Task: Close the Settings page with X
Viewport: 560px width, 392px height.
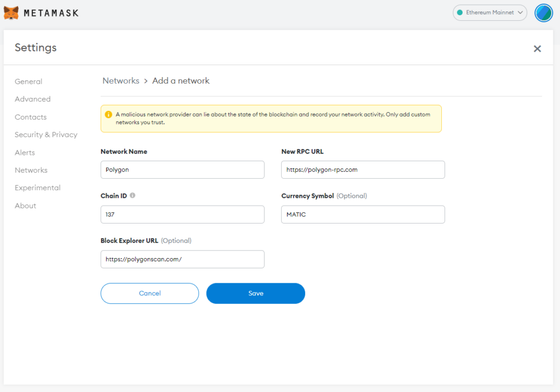Action: [537, 49]
